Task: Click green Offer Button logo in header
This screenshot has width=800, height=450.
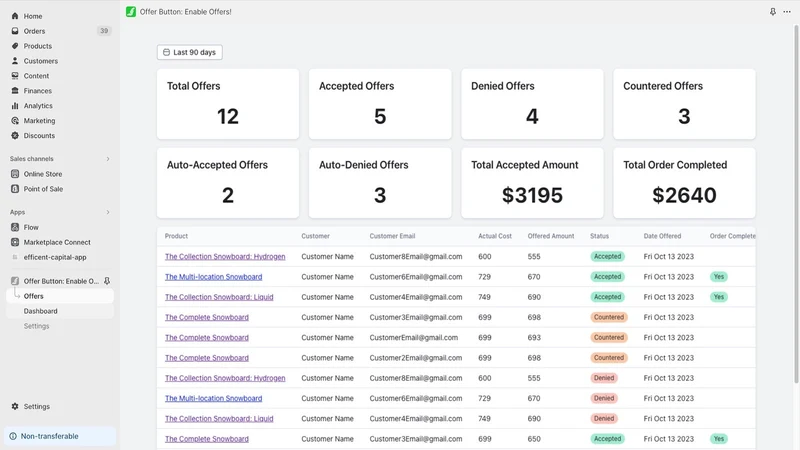Action: pyautogui.click(x=131, y=12)
